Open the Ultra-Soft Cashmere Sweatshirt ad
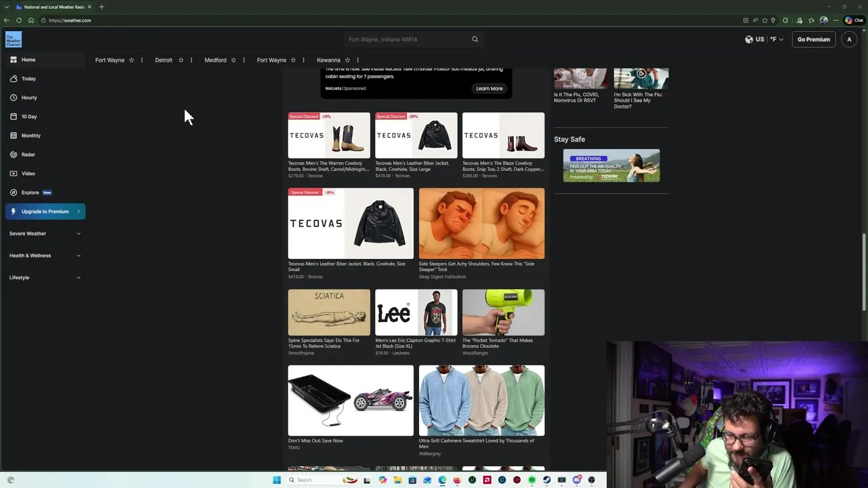Viewport: 868px width, 488px height. coord(481,410)
